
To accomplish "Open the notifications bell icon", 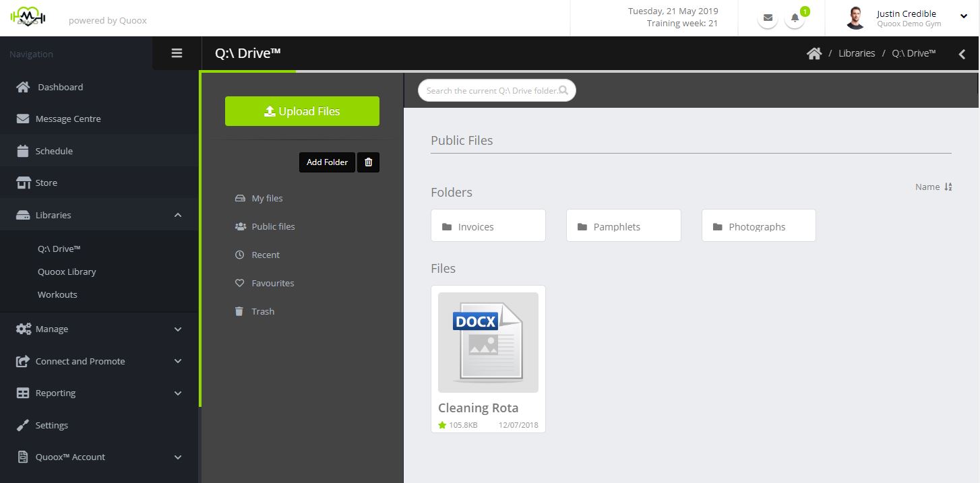I will click(x=795, y=18).
